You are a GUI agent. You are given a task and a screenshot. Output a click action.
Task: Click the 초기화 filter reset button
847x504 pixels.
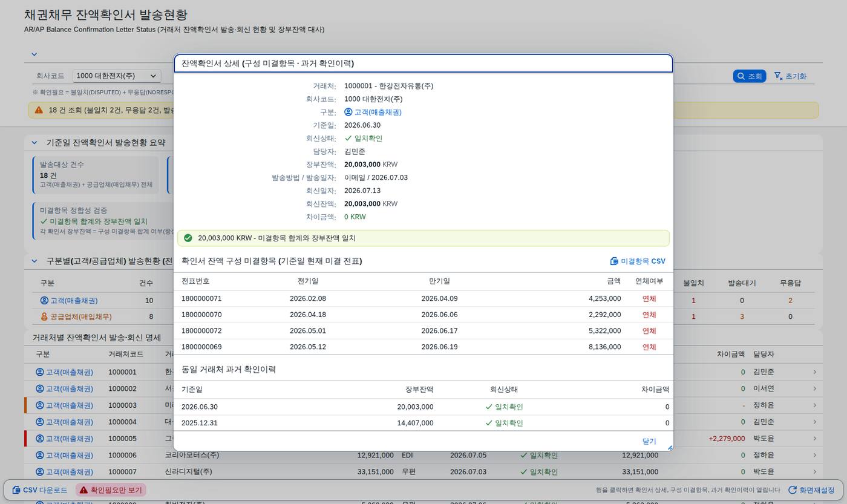click(790, 76)
